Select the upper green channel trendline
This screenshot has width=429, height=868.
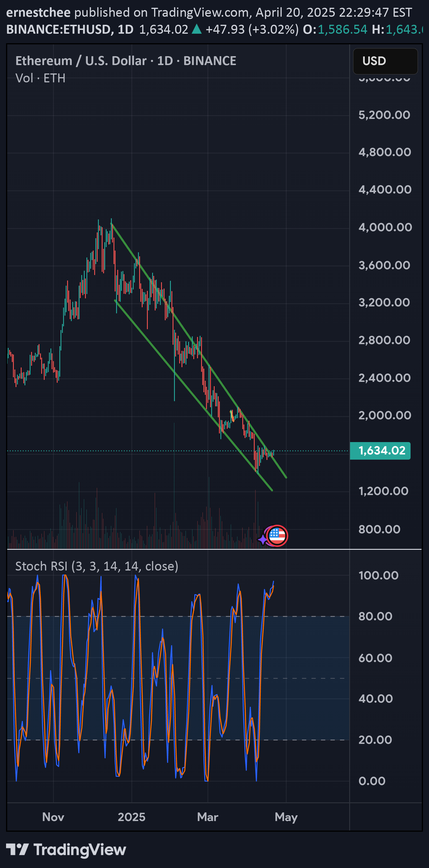(x=199, y=350)
